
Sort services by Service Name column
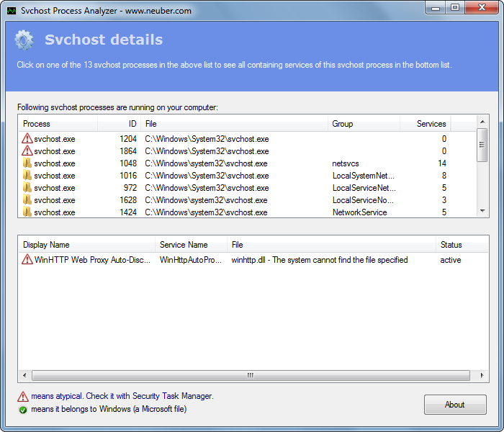[x=191, y=245]
